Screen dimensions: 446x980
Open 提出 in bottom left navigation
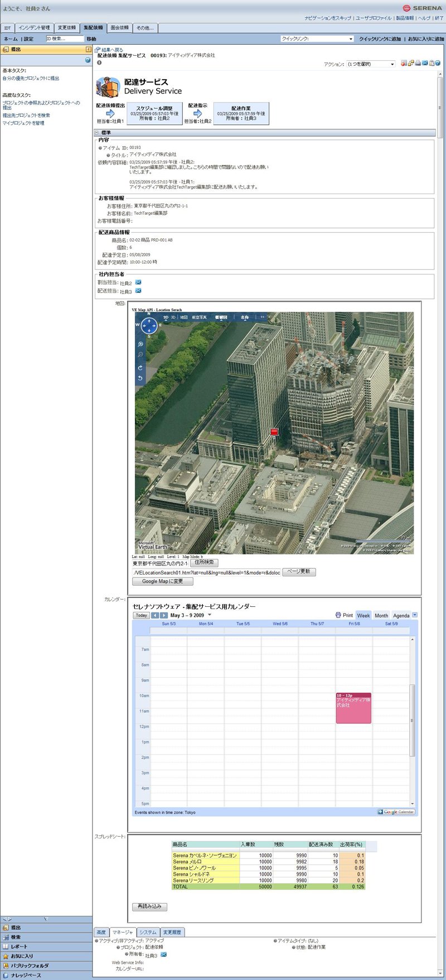(46, 928)
